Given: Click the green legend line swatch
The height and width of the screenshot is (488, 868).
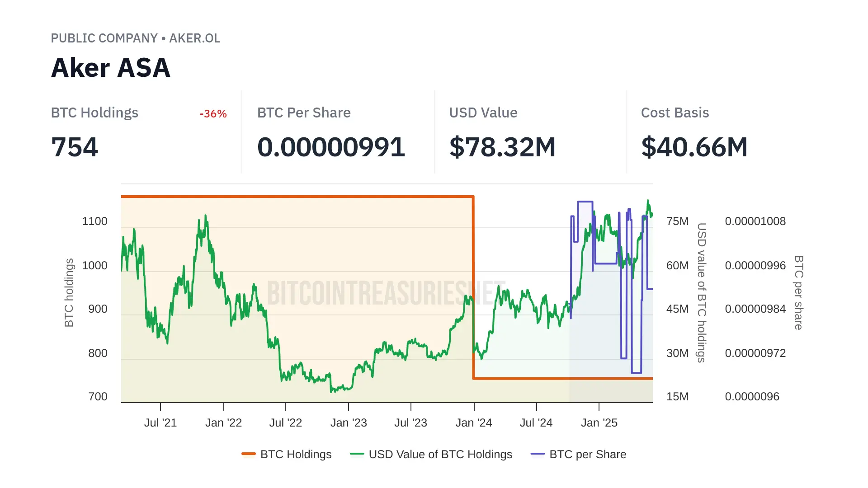Looking at the screenshot, I should pyautogui.click(x=357, y=454).
